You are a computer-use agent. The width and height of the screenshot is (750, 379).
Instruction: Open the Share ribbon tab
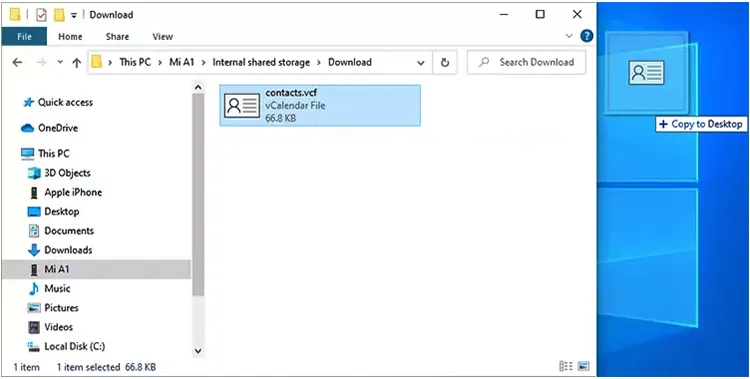pyautogui.click(x=117, y=36)
